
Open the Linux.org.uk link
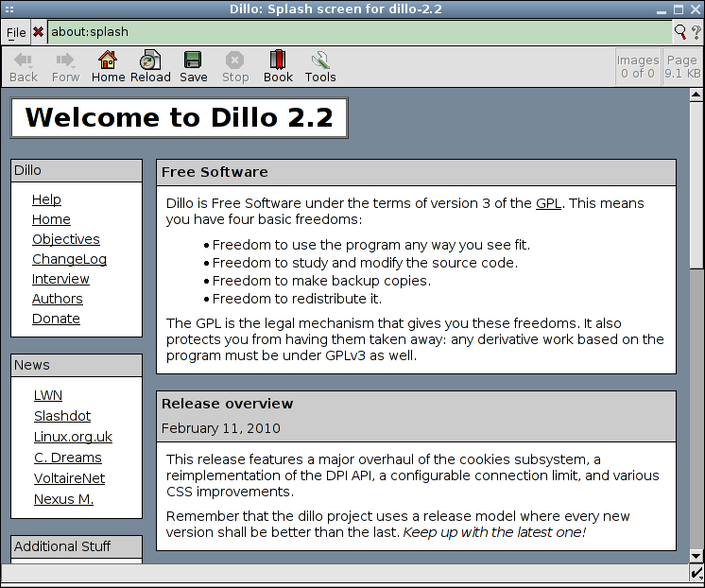[73, 437]
